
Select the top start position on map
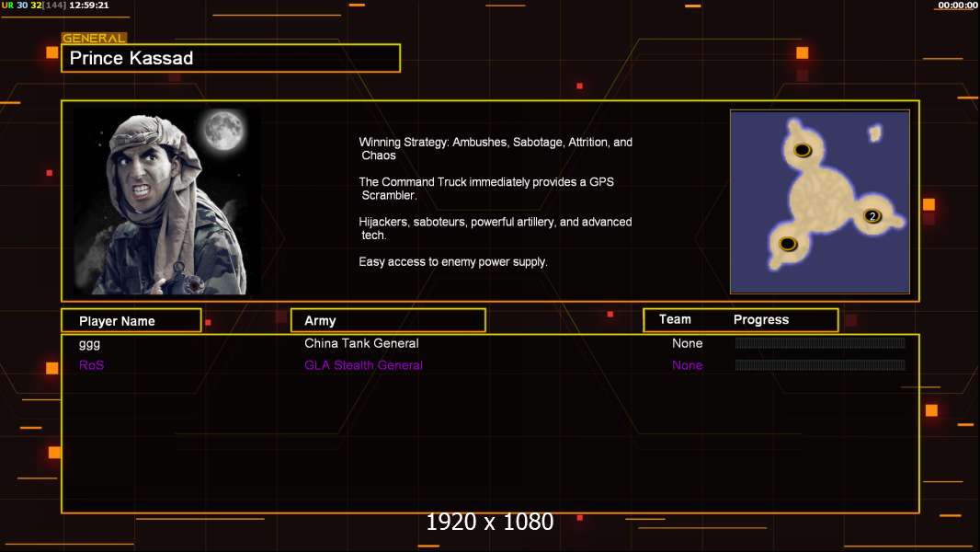pyautogui.click(x=803, y=150)
